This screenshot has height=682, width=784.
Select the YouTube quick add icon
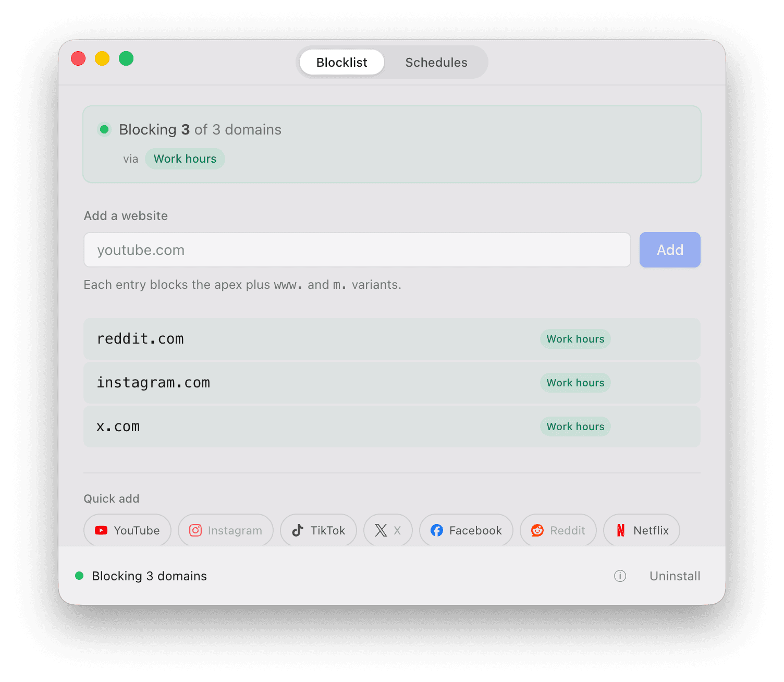tap(101, 530)
